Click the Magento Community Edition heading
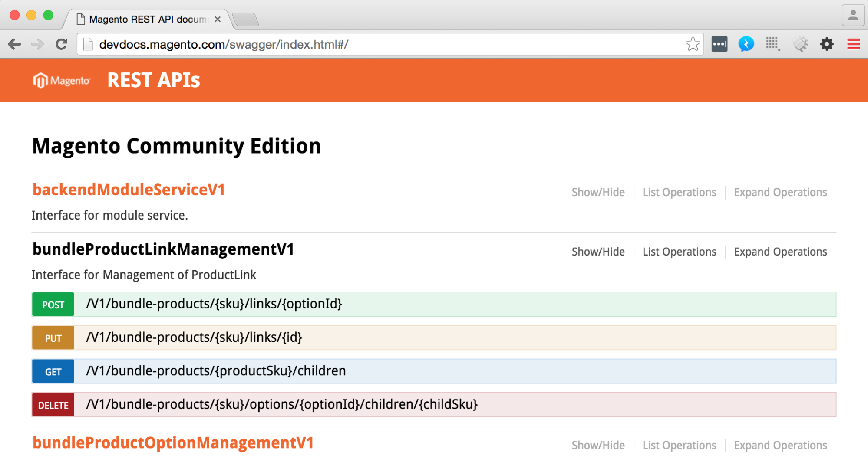868x462 pixels. click(176, 146)
